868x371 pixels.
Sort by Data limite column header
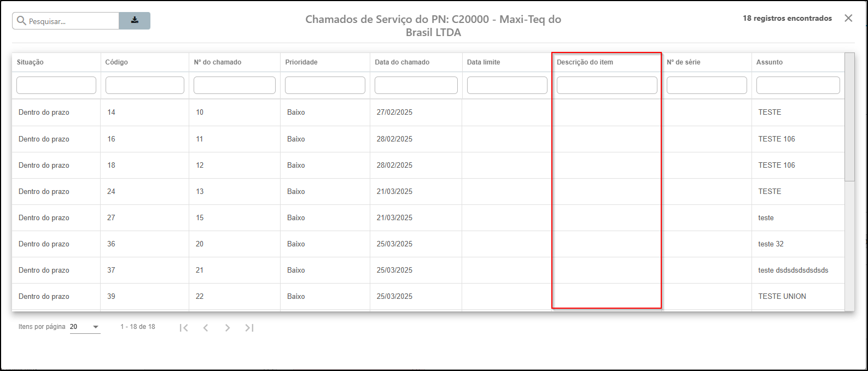[x=483, y=62]
